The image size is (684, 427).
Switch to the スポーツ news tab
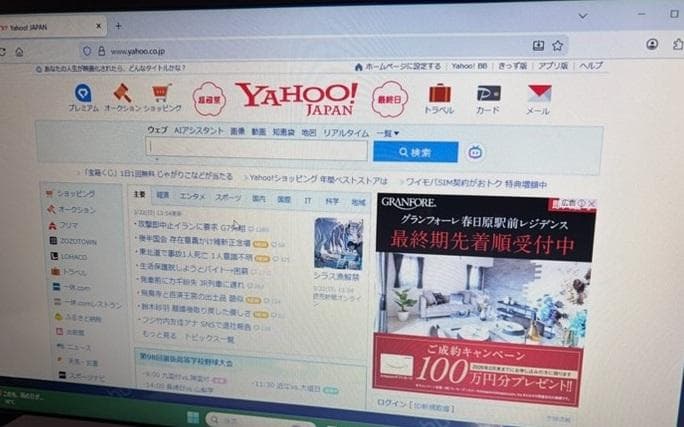[228, 197]
